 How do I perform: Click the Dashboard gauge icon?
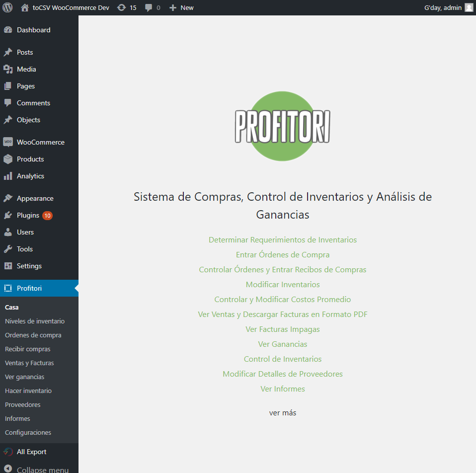pos(8,30)
